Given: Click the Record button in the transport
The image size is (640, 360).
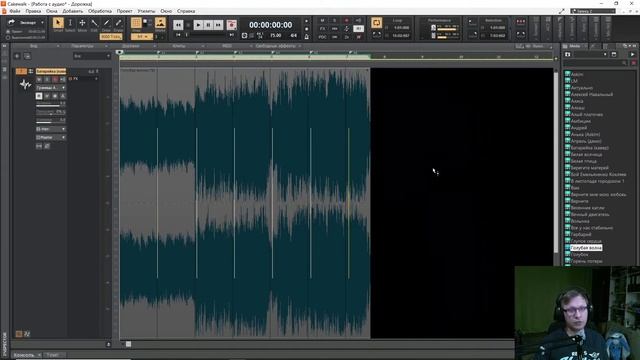Looking at the screenshot, I should coord(231,25).
